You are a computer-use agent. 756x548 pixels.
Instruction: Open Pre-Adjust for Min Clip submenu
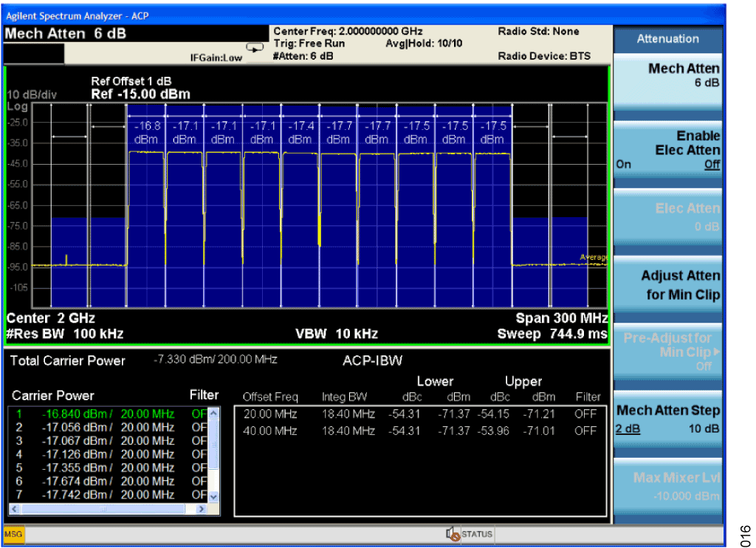tap(667, 352)
